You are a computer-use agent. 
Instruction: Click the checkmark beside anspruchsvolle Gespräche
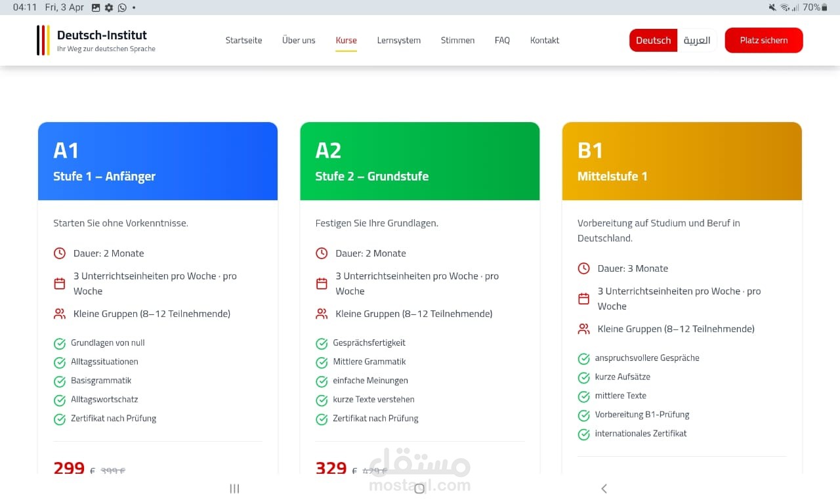[583, 358]
